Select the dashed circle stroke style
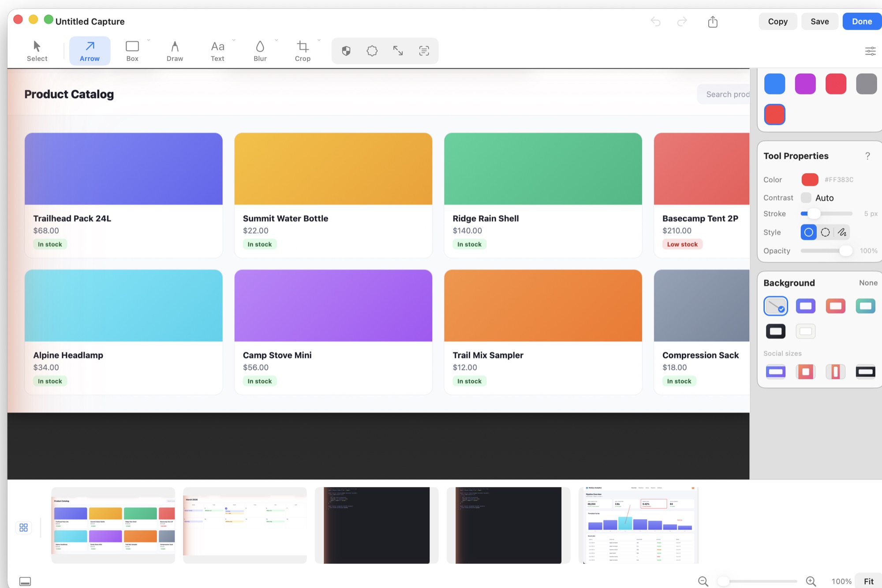The height and width of the screenshot is (588, 882). tap(826, 232)
